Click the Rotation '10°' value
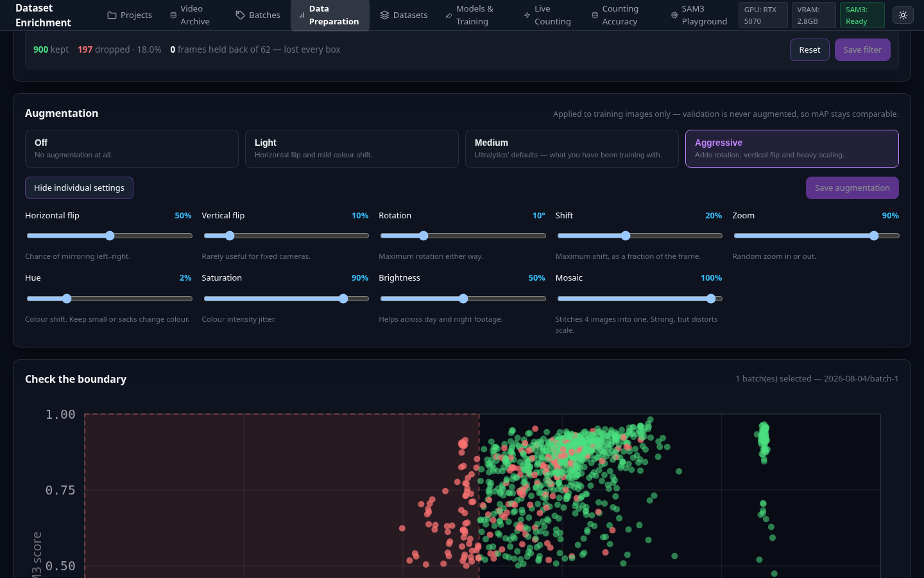Screen dimensions: 924x578 pos(538,216)
